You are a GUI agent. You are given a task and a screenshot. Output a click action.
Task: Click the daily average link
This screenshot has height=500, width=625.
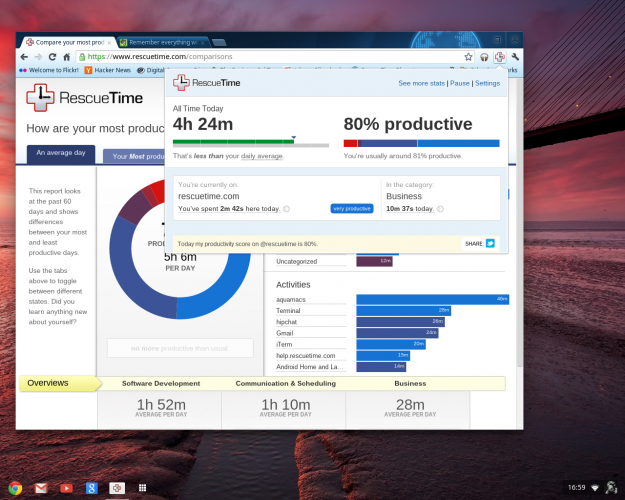[x=261, y=156]
